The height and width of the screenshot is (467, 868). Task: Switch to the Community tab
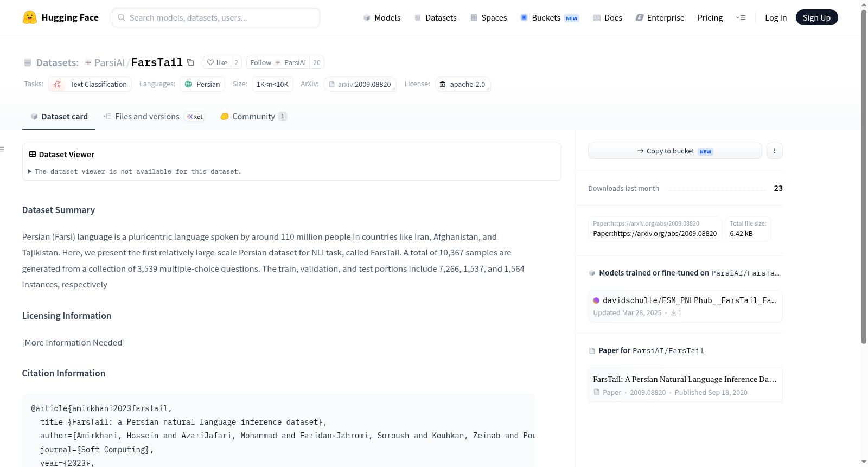253,117
